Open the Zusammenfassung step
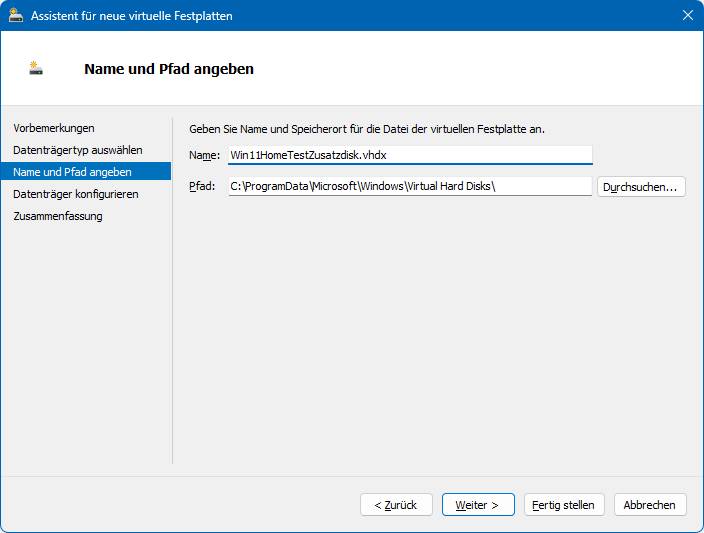The height and width of the screenshot is (533, 704). pos(58,216)
